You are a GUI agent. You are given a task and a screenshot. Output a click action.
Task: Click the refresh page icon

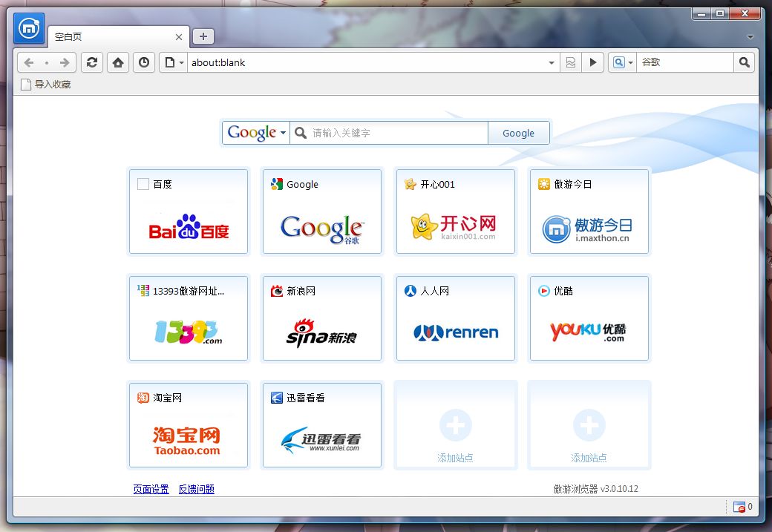point(91,63)
